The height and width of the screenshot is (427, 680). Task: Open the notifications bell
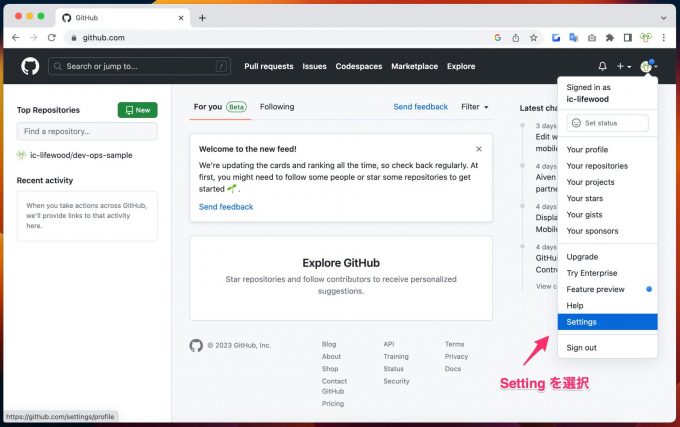pyautogui.click(x=602, y=66)
